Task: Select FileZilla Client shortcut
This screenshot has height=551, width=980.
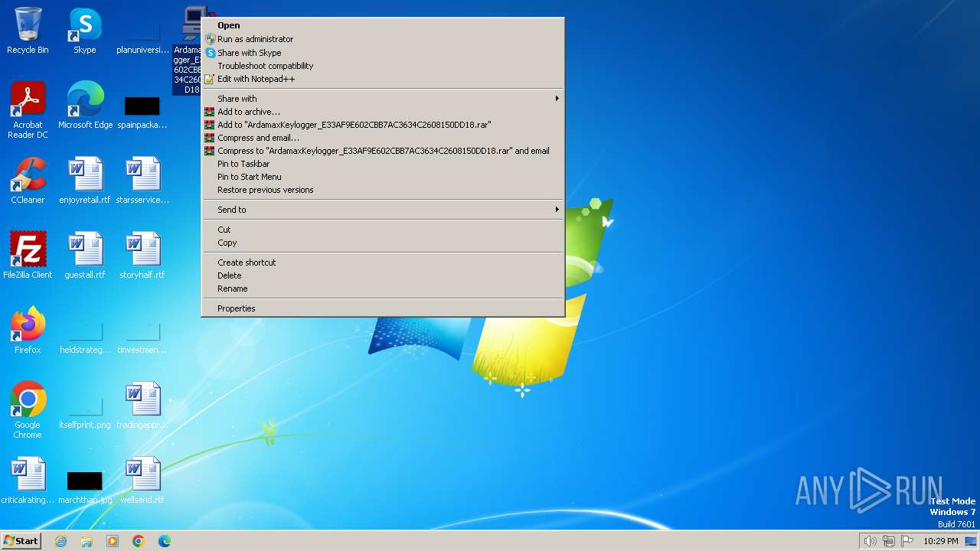Action: coord(28,256)
